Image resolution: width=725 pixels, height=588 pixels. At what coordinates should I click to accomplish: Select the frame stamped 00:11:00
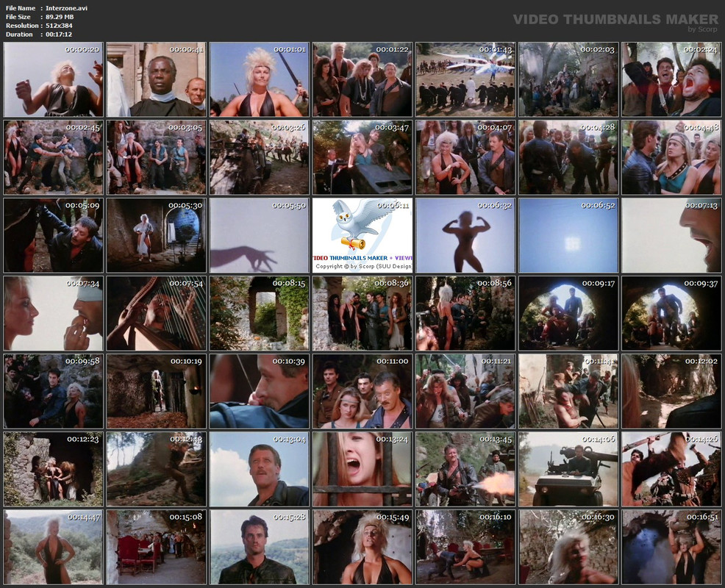coord(362,392)
